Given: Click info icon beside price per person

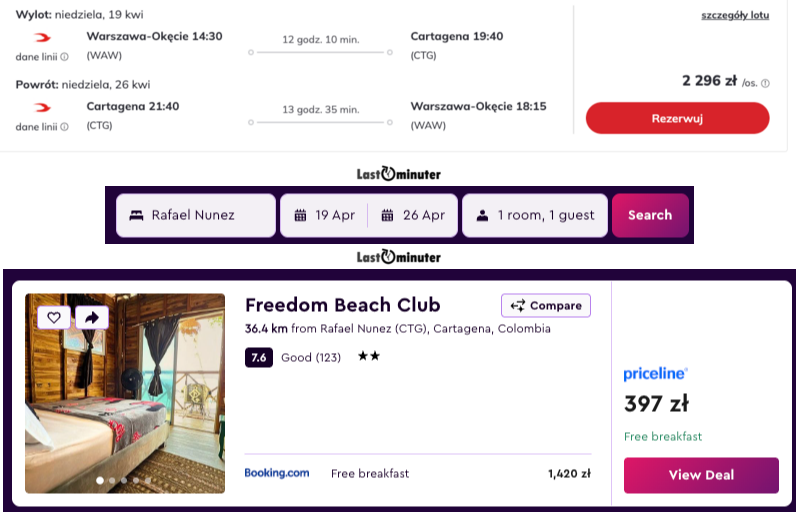Looking at the screenshot, I should [766, 83].
